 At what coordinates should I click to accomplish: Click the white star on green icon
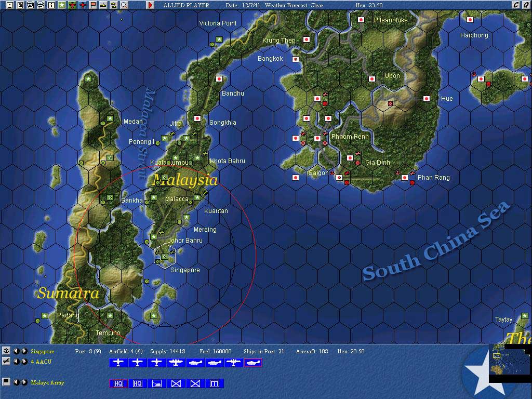pos(62,5)
